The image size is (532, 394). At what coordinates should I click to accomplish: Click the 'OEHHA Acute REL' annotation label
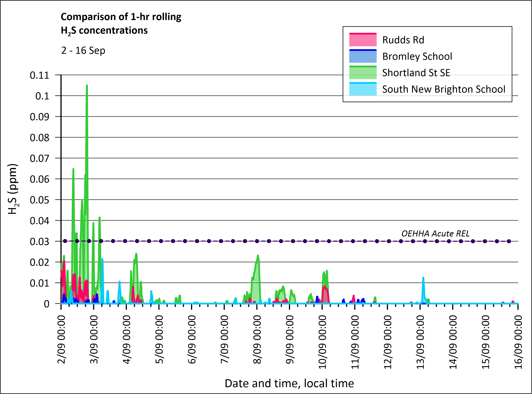[435, 234]
